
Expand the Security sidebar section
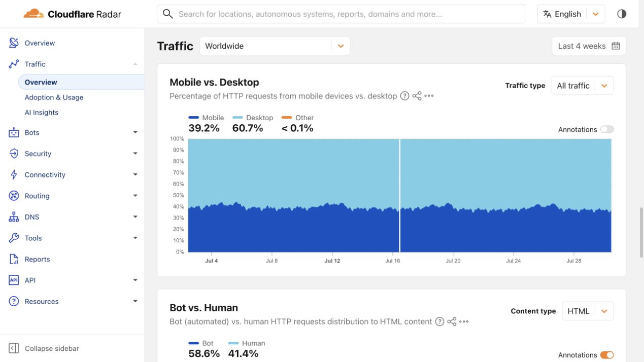tap(135, 154)
